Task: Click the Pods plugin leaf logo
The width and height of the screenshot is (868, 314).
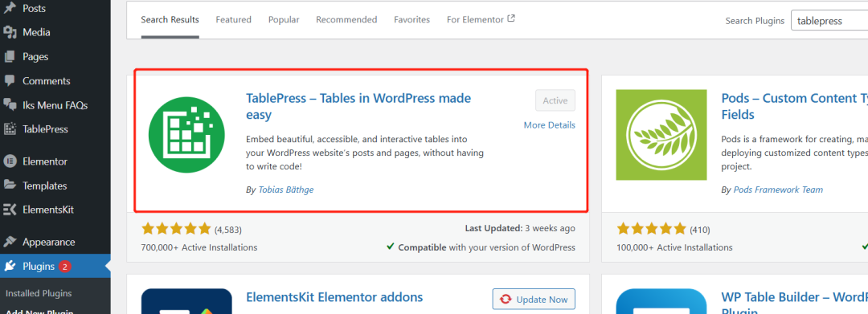Action: click(x=661, y=135)
